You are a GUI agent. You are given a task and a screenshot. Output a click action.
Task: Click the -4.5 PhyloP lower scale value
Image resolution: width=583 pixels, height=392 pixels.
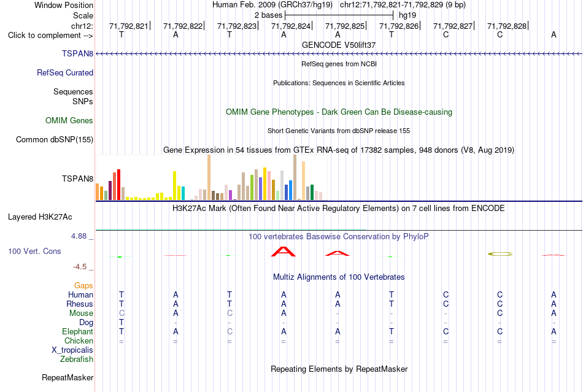pyautogui.click(x=80, y=267)
